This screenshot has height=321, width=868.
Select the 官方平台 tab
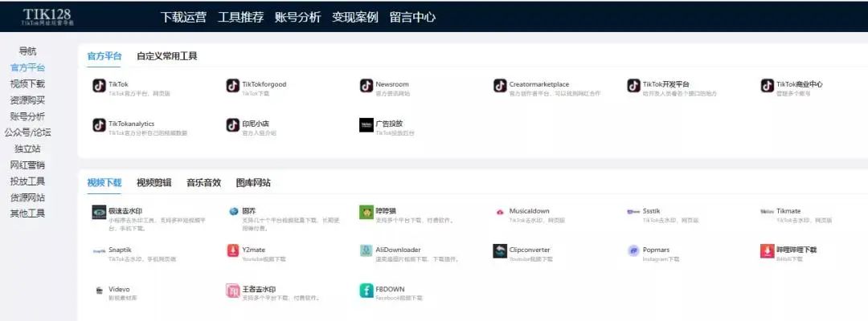[104, 56]
